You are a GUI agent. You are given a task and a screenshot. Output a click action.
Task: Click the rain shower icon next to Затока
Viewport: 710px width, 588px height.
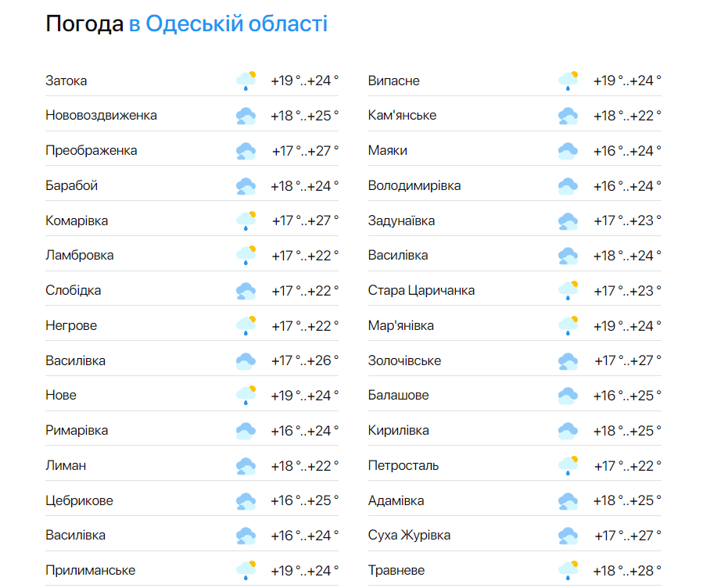click(x=246, y=79)
